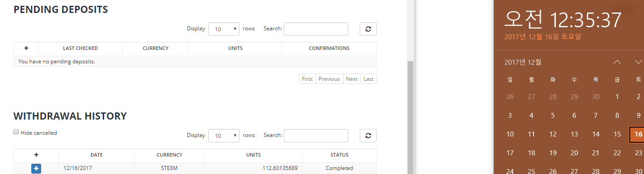Click the plus column header in Withdrawal History
Viewport: 644px width, 174px height.
pyautogui.click(x=36, y=155)
